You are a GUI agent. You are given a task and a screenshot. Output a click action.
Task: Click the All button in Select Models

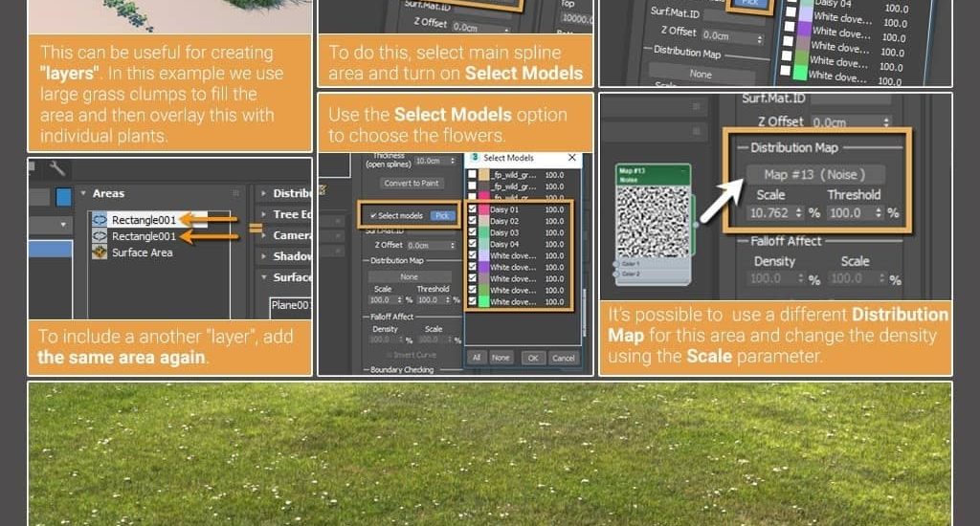tap(476, 358)
